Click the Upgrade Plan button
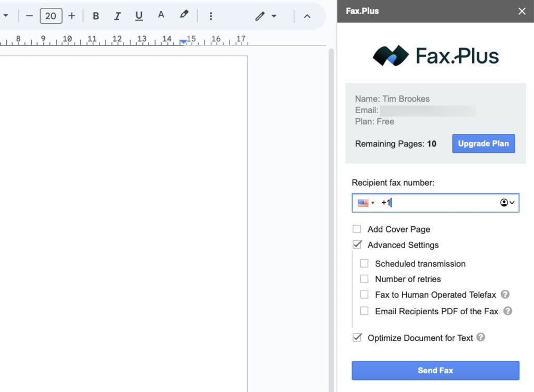This screenshot has width=534, height=392. point(483,144)
